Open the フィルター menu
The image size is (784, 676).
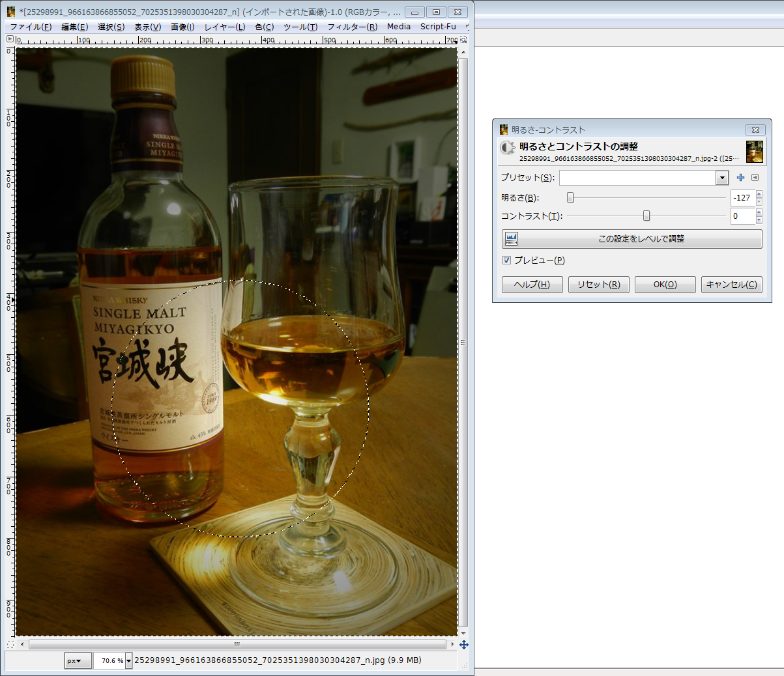tap(352, 27)
